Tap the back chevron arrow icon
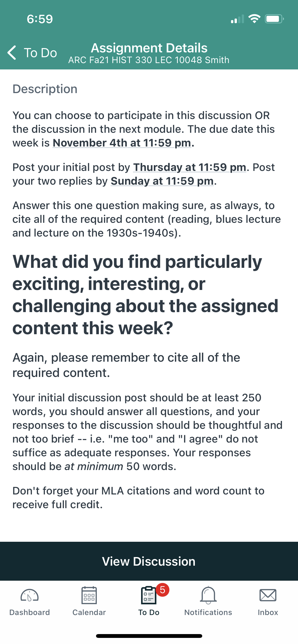This screenshot has height=644, width=298. 12,53
